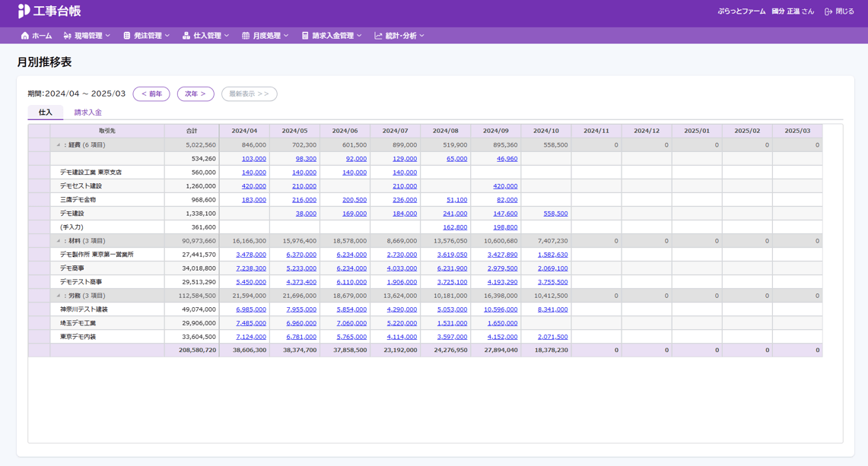
Task: Collapse the 材料 (3 項目) group
Action: 58,241
